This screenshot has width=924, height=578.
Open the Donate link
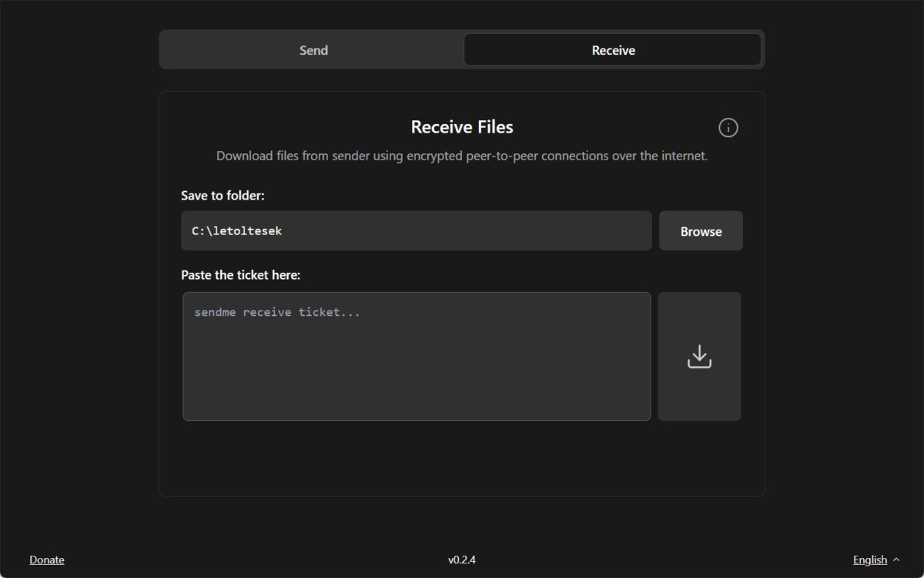[x=47, y=560]
